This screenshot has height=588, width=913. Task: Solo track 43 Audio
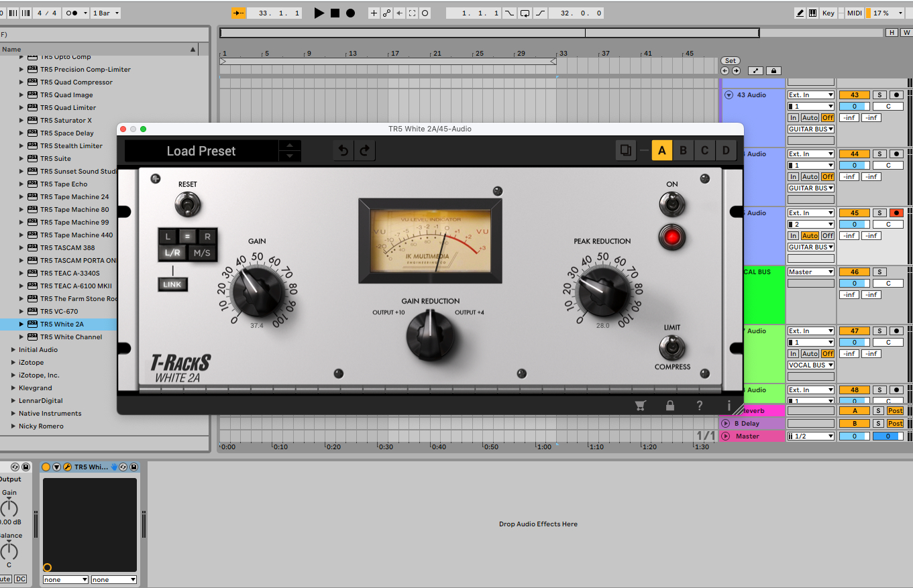pos(879,95)
